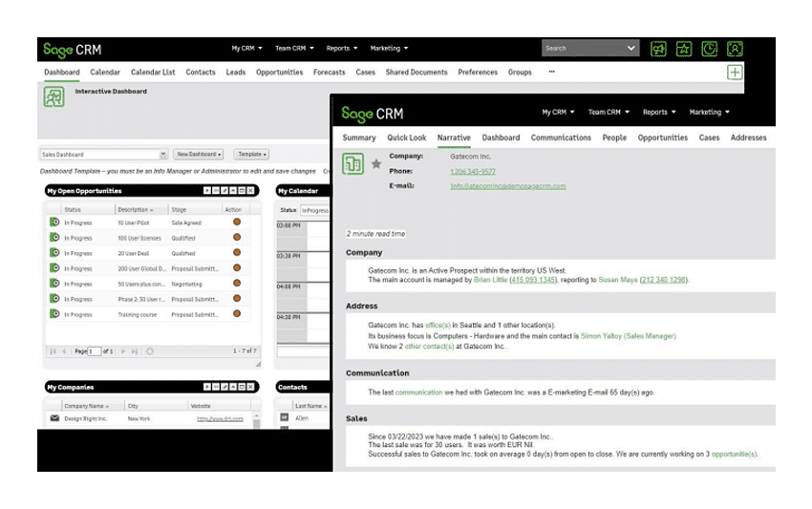Open the dashboard window Reports dropdown
Screen dimensions: 812x509
tap(342, 48)
